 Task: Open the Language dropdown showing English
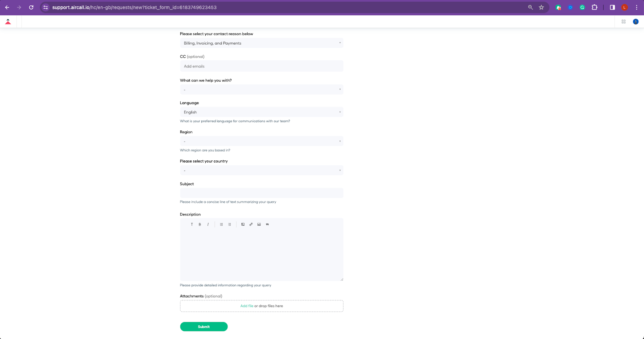tap(262, 112)
